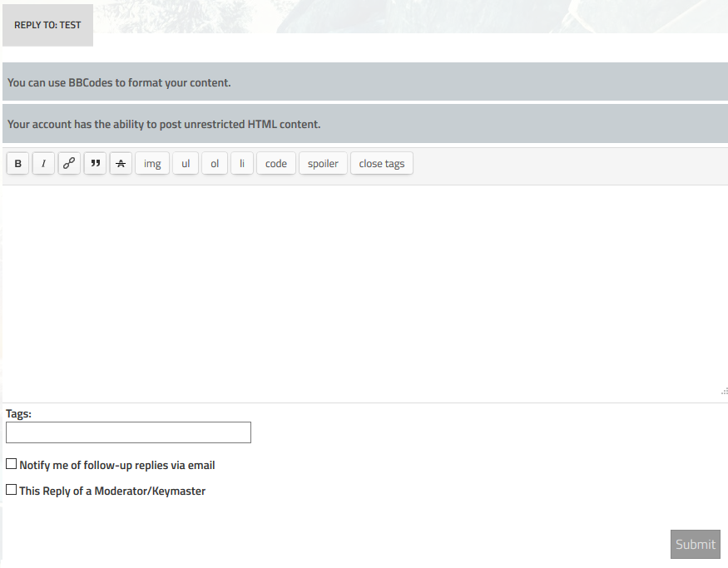728x568 pixels.
Task: Click inside the Tags input field
Action: 128,432
